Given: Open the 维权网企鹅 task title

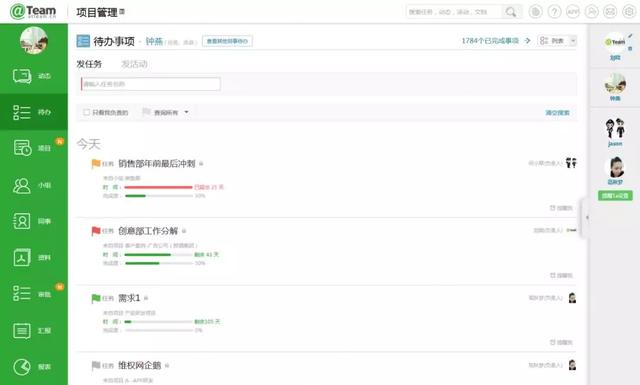Looking at the screenshot, I should 140,365.
